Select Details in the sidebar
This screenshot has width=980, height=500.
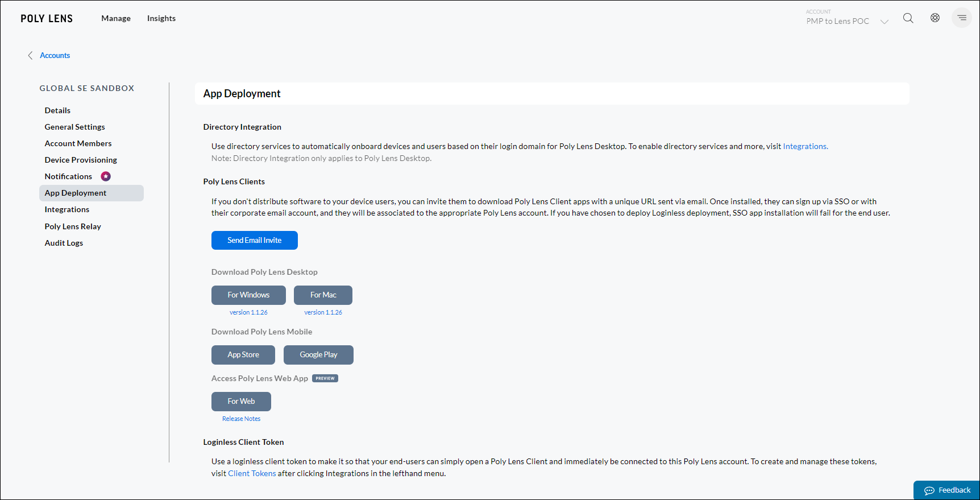coord(57,110)
